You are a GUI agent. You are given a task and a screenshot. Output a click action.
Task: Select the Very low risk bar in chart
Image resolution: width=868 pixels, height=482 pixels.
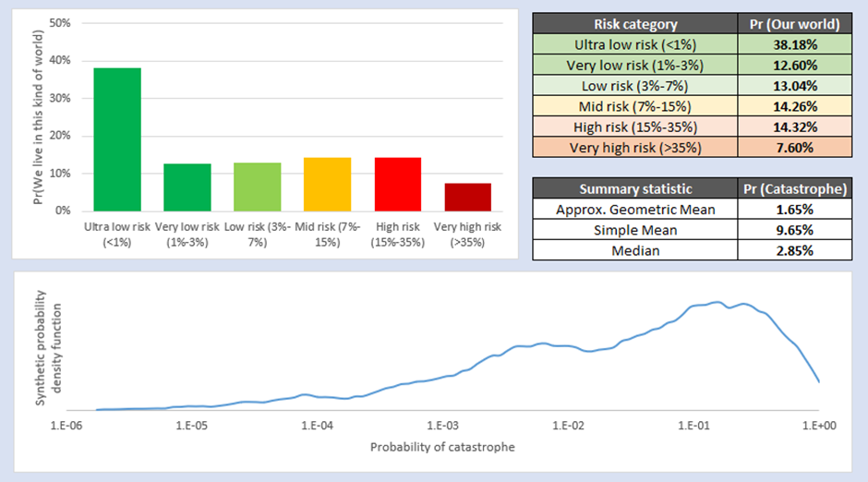[187, 187]
